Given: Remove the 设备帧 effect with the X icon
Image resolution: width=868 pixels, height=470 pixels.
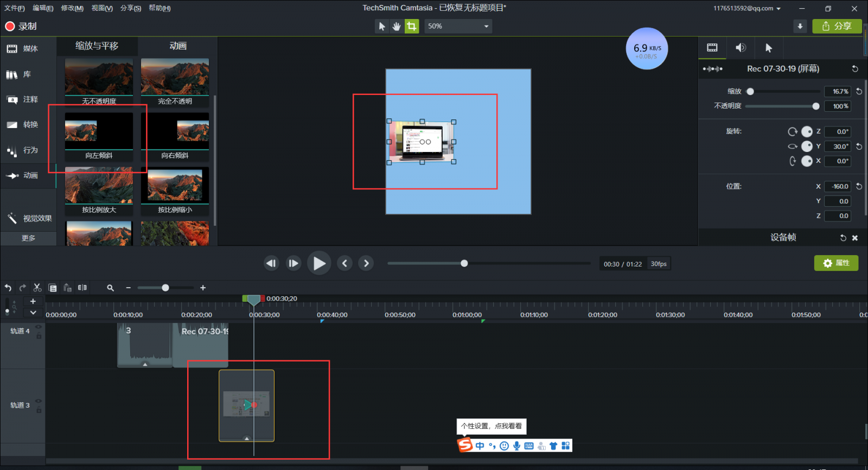Looking at the screenshot, I should point(855,238).
